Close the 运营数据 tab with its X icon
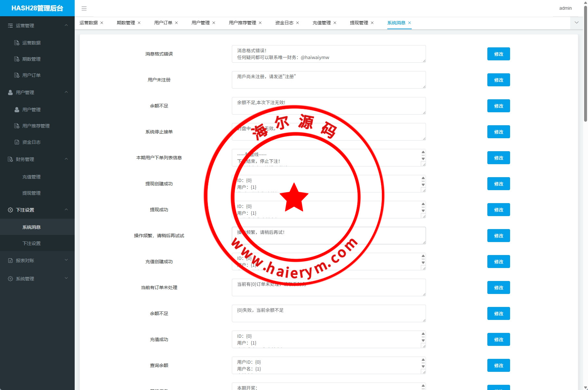The image size is (588, 390). click(102, 23)
